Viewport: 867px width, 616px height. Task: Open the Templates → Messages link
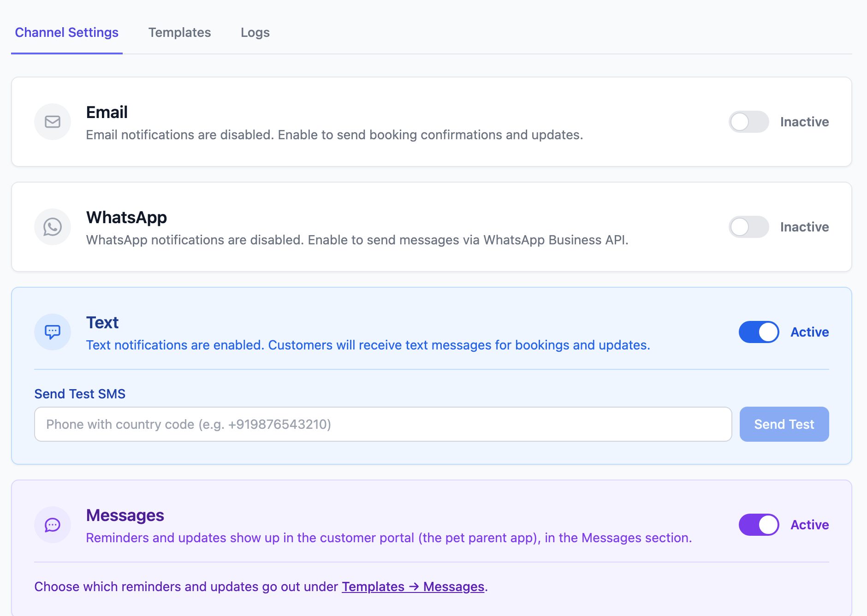point(413,586)
